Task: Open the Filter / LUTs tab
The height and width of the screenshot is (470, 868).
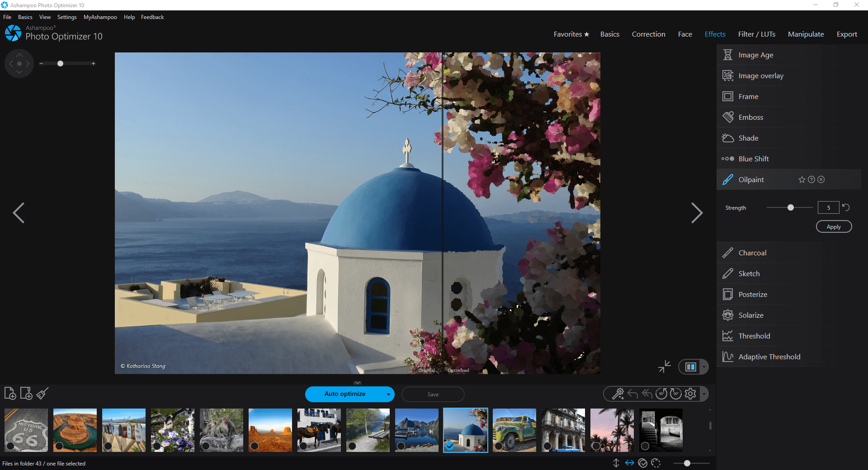Action: [756, 34]
